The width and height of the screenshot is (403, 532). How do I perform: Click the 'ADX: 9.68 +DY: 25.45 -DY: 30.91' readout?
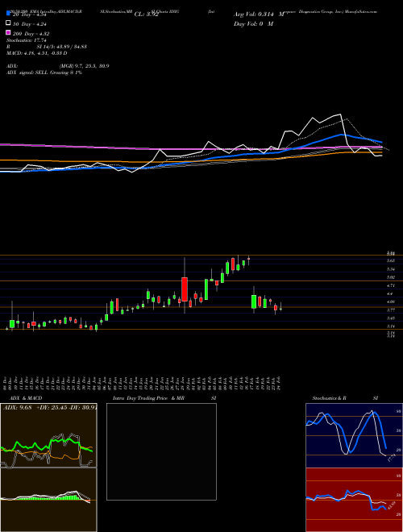50,407
